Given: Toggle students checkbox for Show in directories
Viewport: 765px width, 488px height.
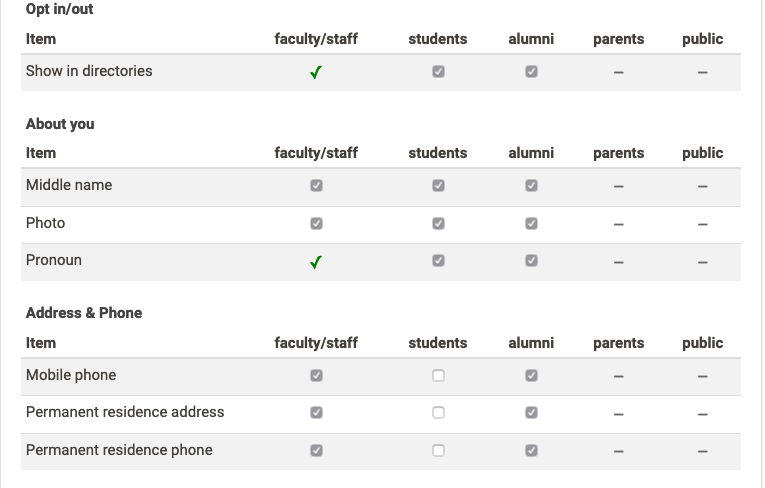Looking at the screenshot, I should click(438, 72).
